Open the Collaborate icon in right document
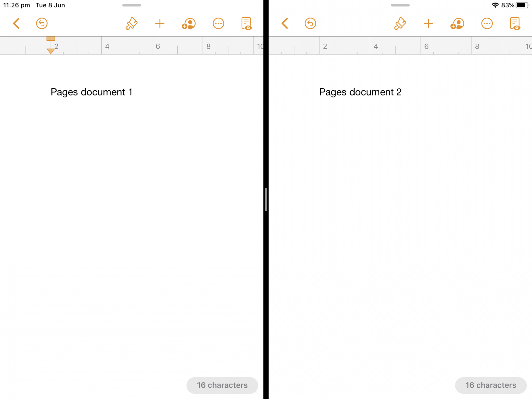 pyautogui.click(x=457, y=23)
